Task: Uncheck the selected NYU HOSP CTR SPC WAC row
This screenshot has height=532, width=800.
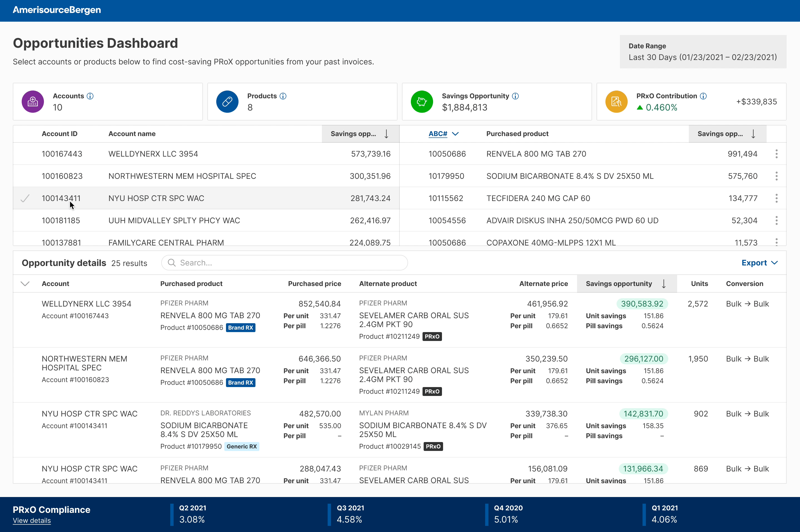Action: (25, 198)
